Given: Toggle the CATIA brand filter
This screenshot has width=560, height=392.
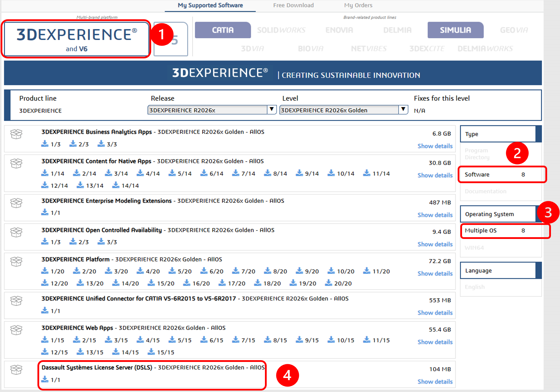Looking at the screenshot, I should (x=223, y=30).
